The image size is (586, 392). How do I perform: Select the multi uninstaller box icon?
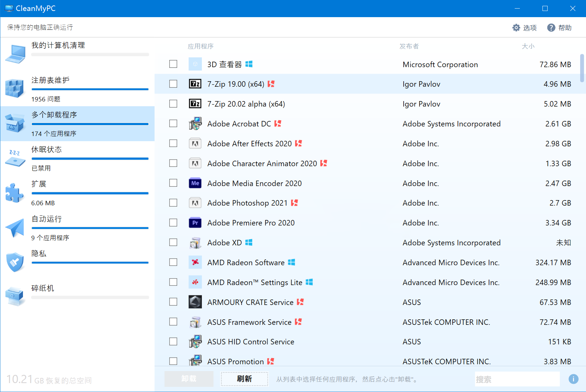click(x=15, y=123)
